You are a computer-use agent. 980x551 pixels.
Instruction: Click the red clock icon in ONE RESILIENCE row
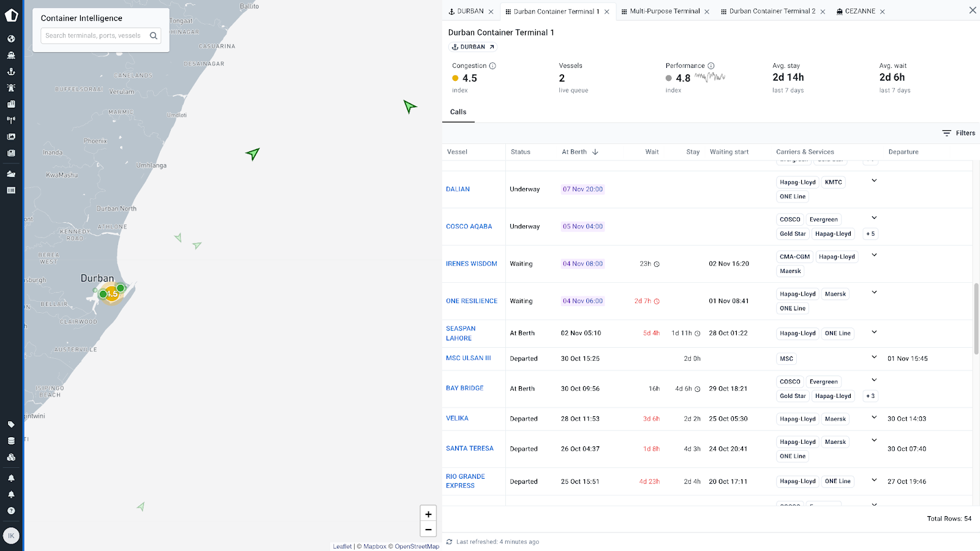point(657,301)
